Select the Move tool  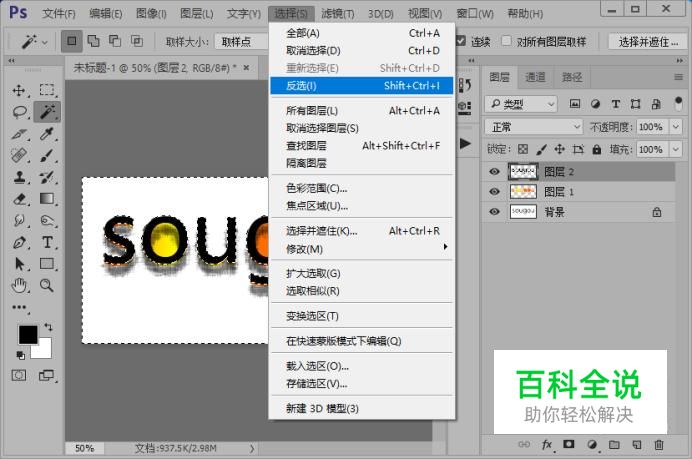[x=19, y=90]
